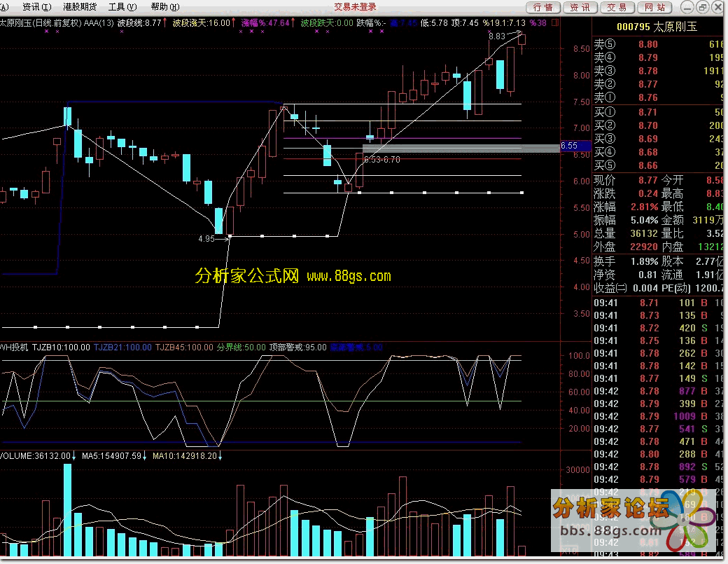Click the 最高 label
The height and width of the screenshot is (564, 728).
pyautogui.click(x=672, y=194)
